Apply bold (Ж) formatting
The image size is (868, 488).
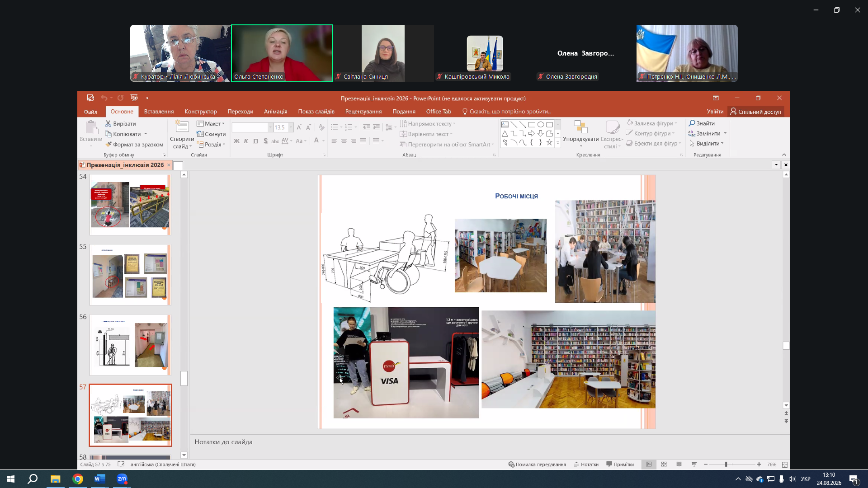[x=236, y=141]
